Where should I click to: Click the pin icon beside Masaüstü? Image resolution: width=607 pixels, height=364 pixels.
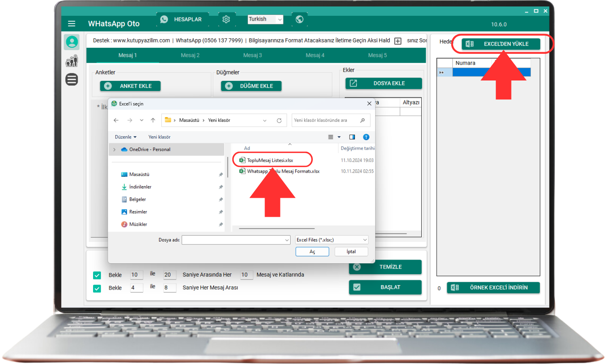click(x=221, y=175)
